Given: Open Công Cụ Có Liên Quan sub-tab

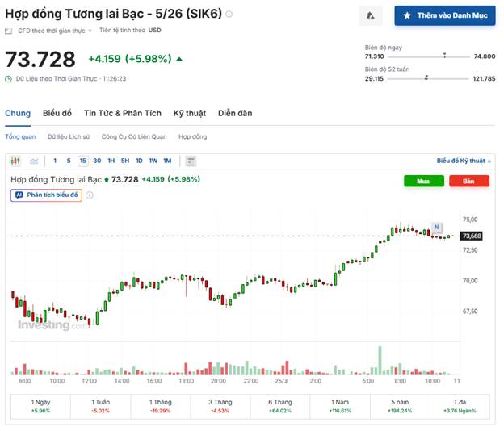Looking at the screenshot, I should pos(134,137).
